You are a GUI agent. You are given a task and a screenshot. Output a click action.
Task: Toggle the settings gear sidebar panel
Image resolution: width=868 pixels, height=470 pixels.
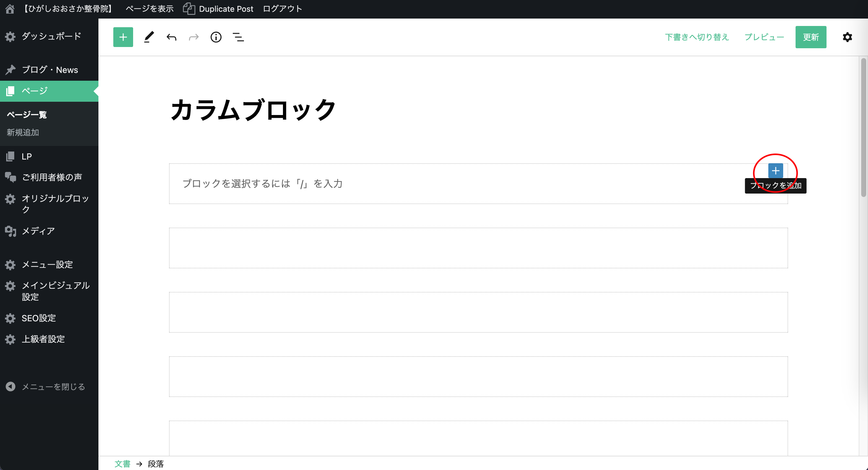pos(847,37)
